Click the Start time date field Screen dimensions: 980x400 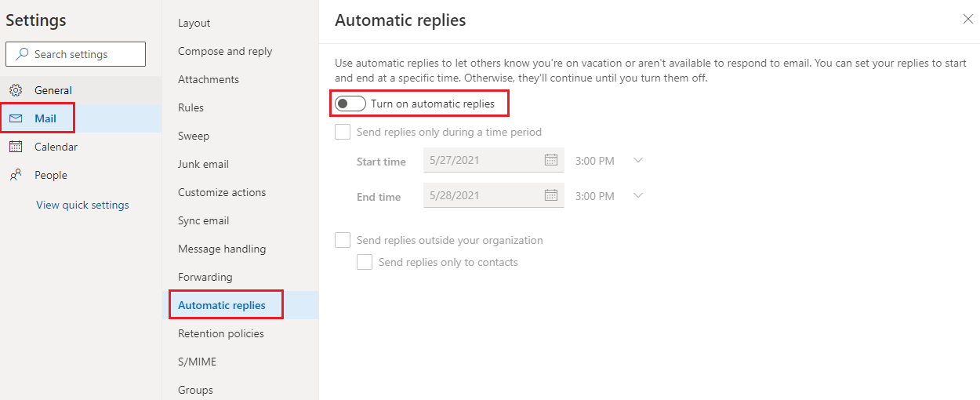[x=494, y=160]
